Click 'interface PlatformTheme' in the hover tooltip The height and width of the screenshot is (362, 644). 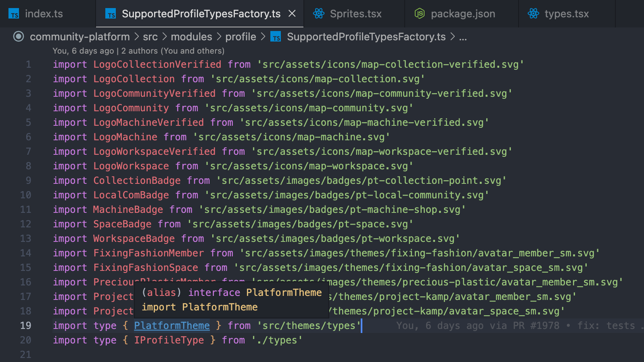click(x=255, y=292)
